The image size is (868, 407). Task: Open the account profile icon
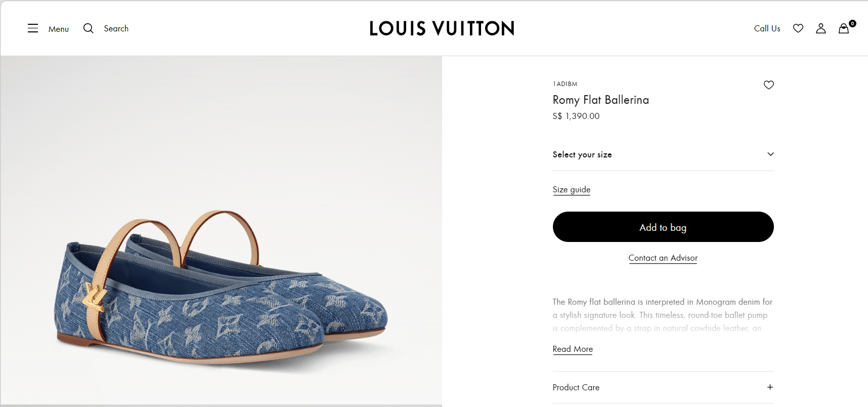click(821, 28)
